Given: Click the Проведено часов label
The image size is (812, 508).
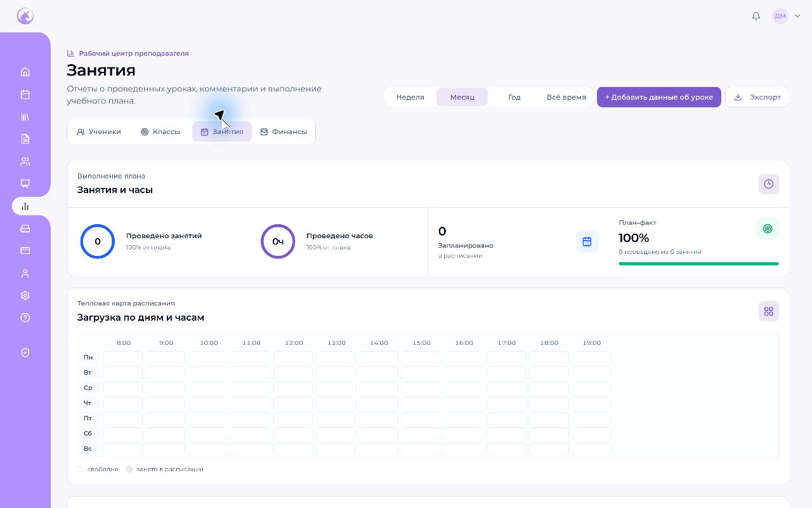Looking at the screenshot, I should (339, 236).
